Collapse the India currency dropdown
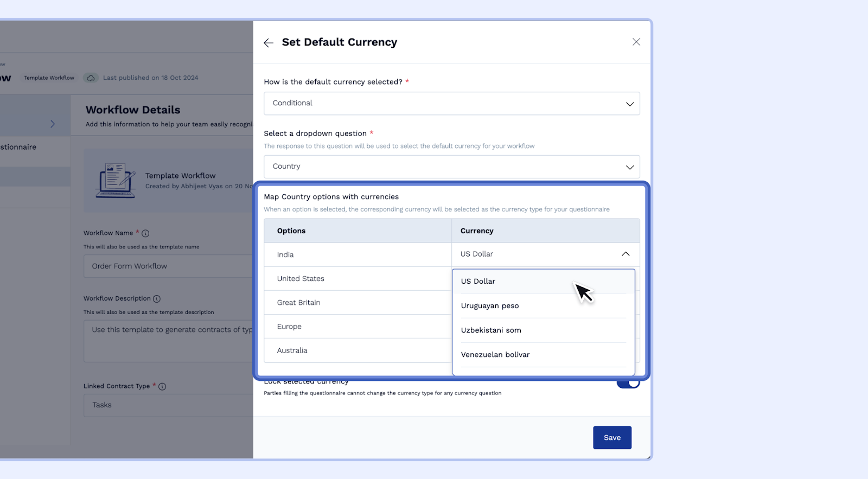The height and width of the screenshot is (479, 868). (x=626, y=254)
